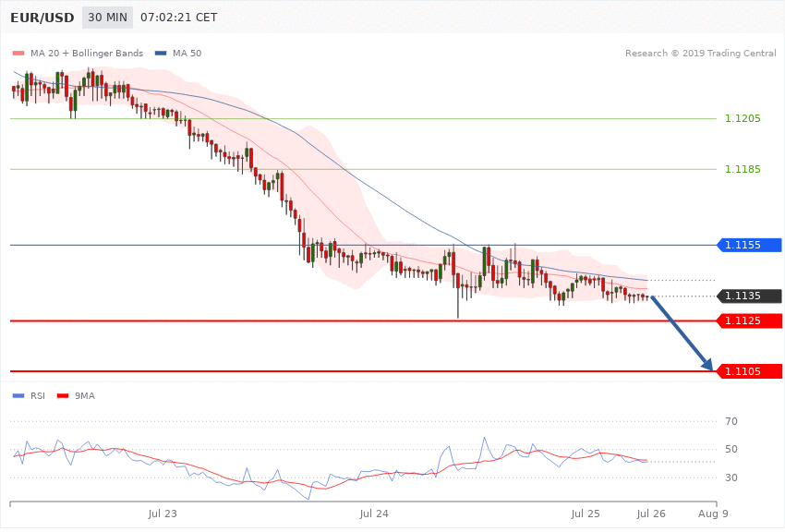This screenshot has height=532, width=785.
Task: Click the Research © 2019 Trading Central credit
Action: click(x=700, y=53)
